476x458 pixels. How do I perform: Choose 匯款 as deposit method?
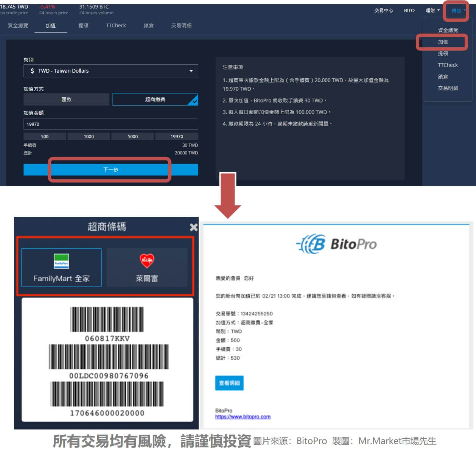(x=67, y=100)
